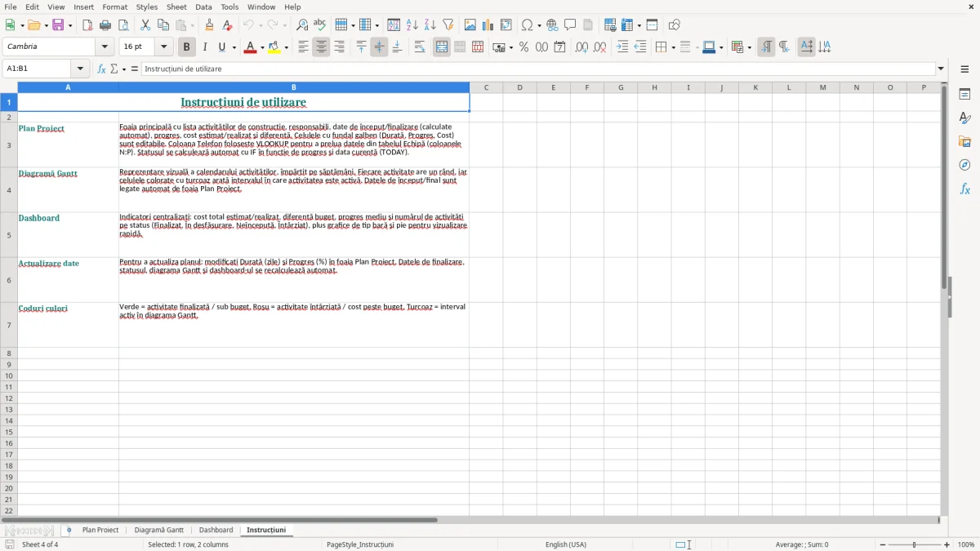This screenshot has height=551, width=980.
Task: Sort ascending
Action: coord(412,25)
